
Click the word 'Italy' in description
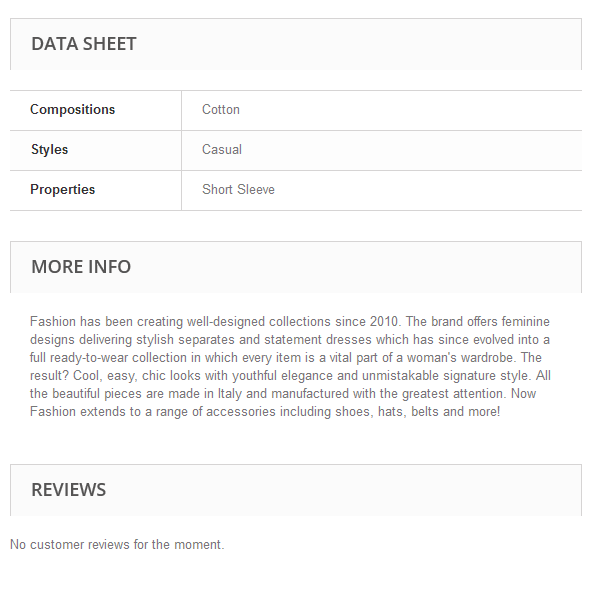230,393
